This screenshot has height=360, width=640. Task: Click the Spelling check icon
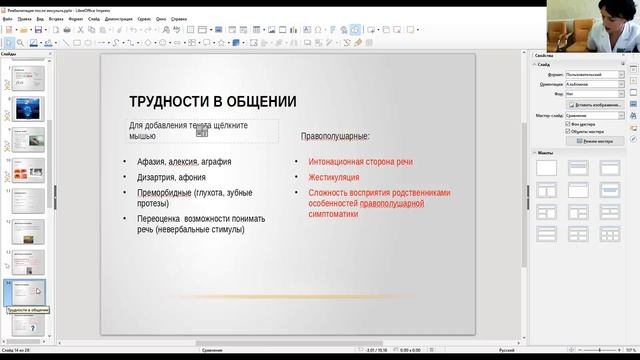pos(177,30)
